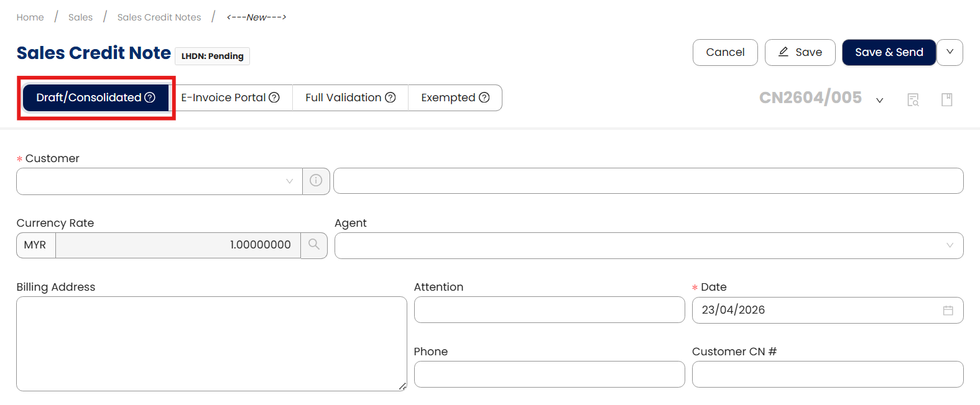
Task: Switch to Full Validation mode
Action: point(343,98)
